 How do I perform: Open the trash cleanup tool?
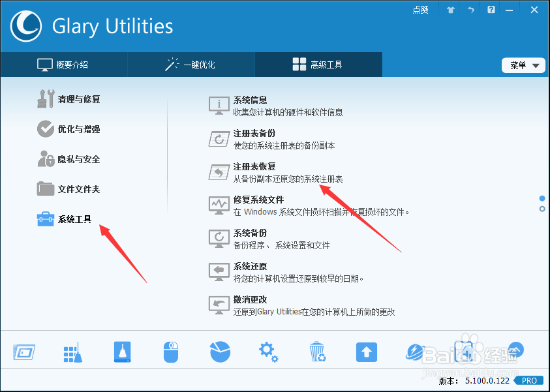point(317,352)
